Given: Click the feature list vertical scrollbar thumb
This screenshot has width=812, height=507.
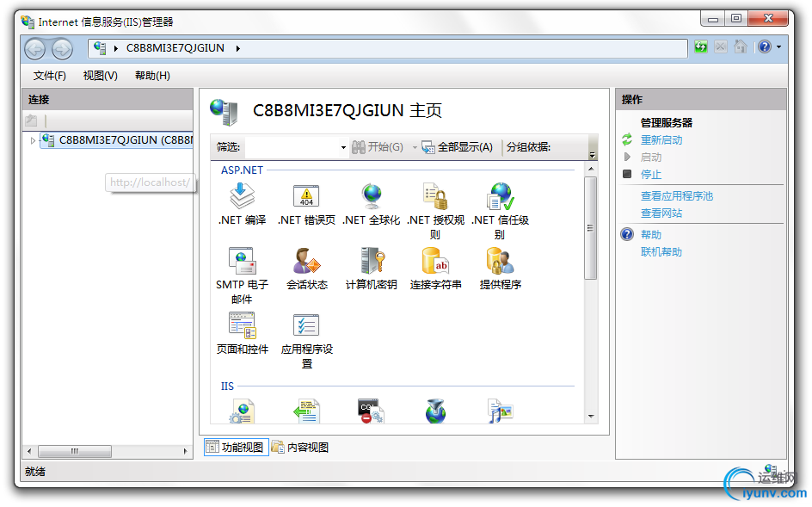Looking at the screenshot, I should (x=590, y=228).
